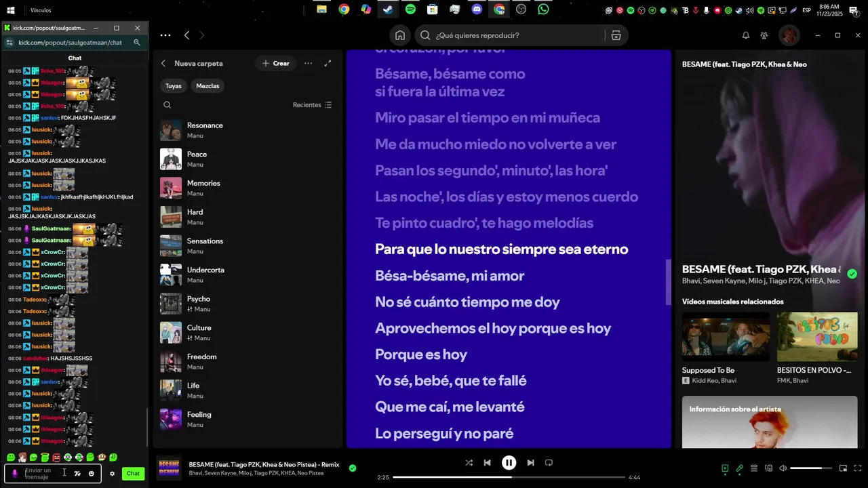Click the 7TV icon in chat box
The width and height of the screenshot is (868, 488).
77,474
